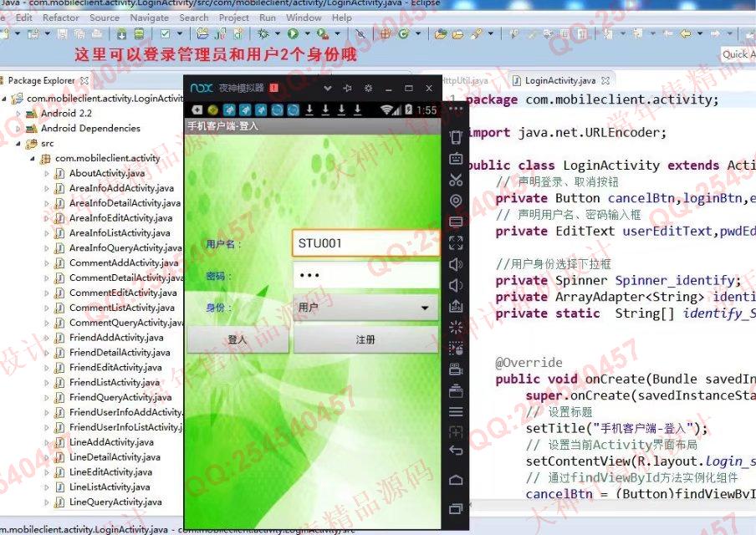756x535 pixels.
Task: Select FriendAddActivity.java in Package Explorer
Action: [x=116, y=338]
